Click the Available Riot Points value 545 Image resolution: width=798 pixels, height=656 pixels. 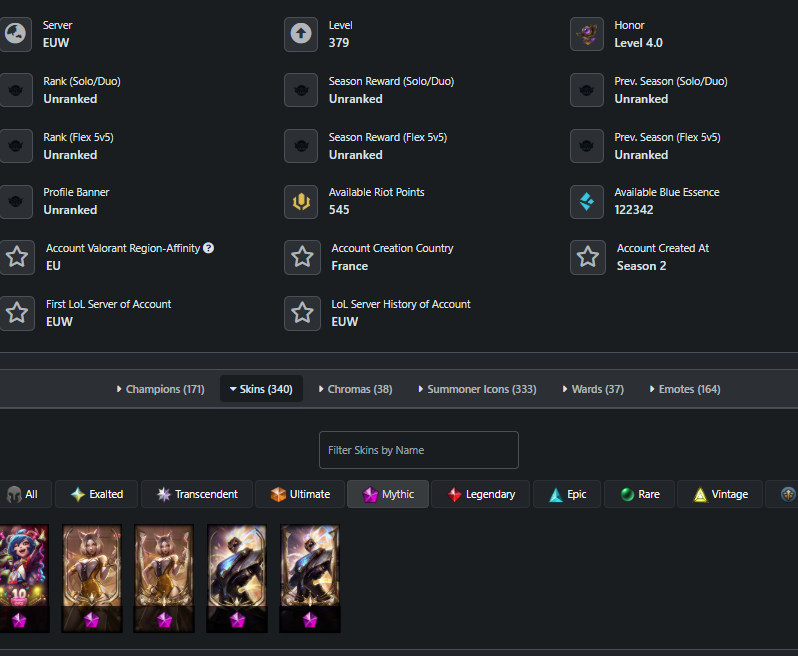(339, 210)
